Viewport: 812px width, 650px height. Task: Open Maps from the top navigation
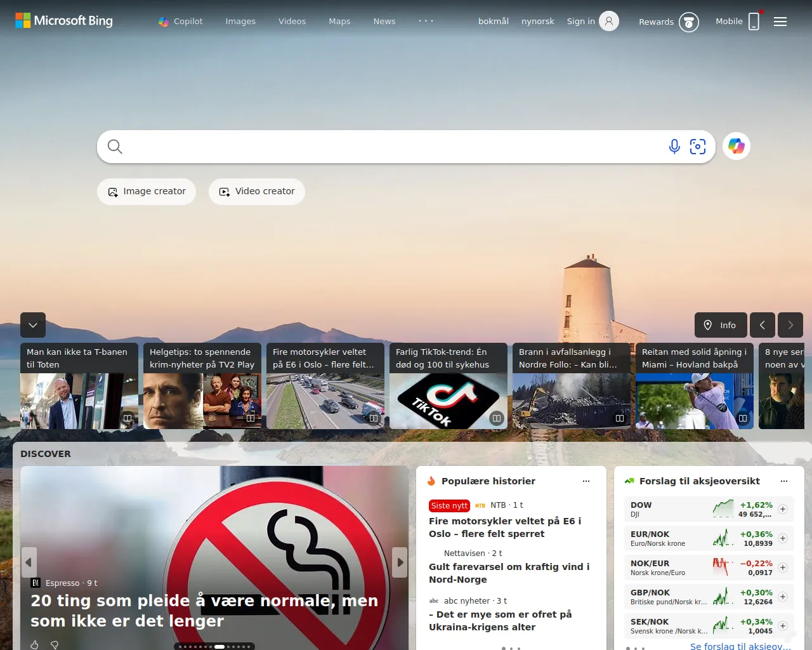pyautogui.click(x=339, y=22)
